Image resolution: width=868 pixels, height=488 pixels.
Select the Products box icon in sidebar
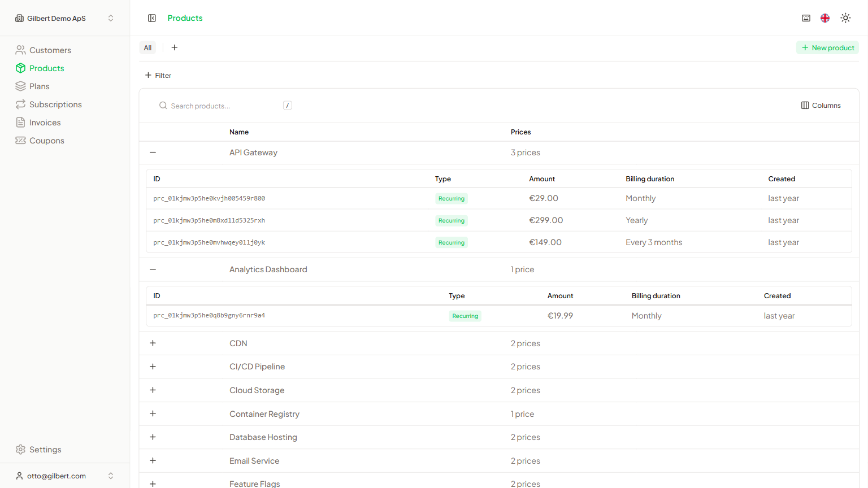tap(21, 68)
